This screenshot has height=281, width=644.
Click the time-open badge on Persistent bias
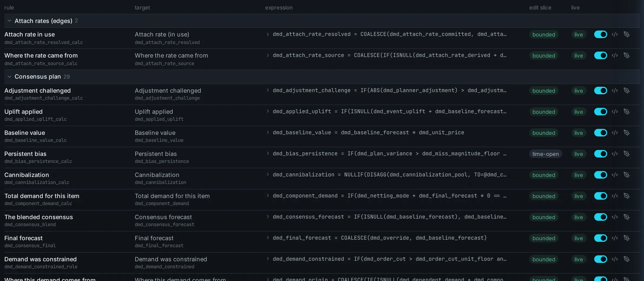546,154
